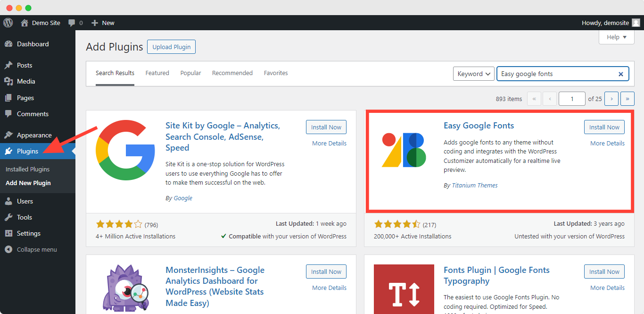644x314 pixels.
Task: Go to the next results page
Action: pos(611,99)
